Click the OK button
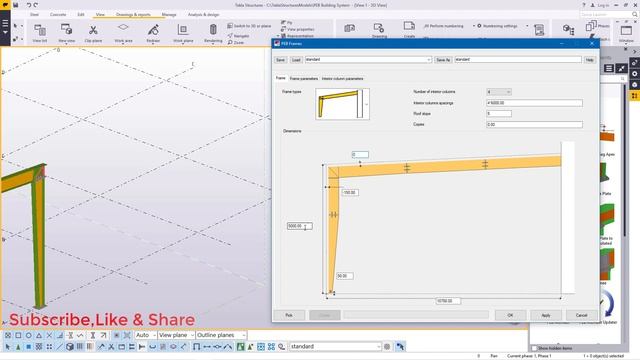The image size is (640, 360). click(x=510, y=315)
